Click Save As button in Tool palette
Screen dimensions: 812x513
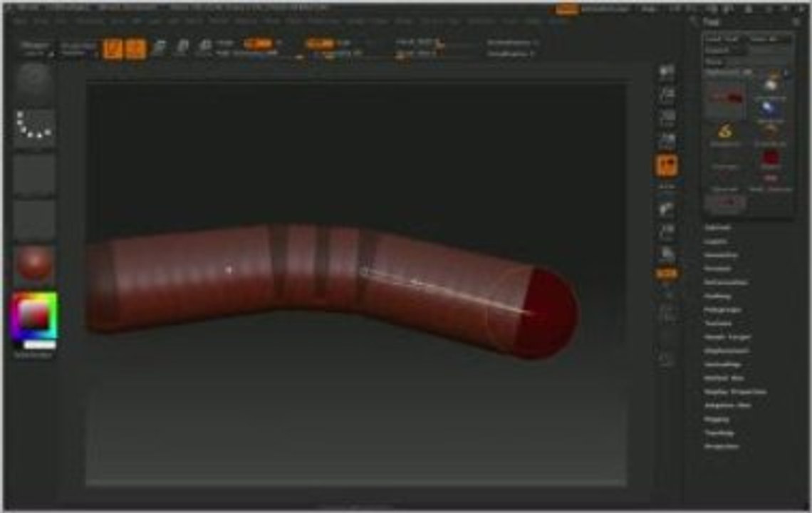(769, 39)
